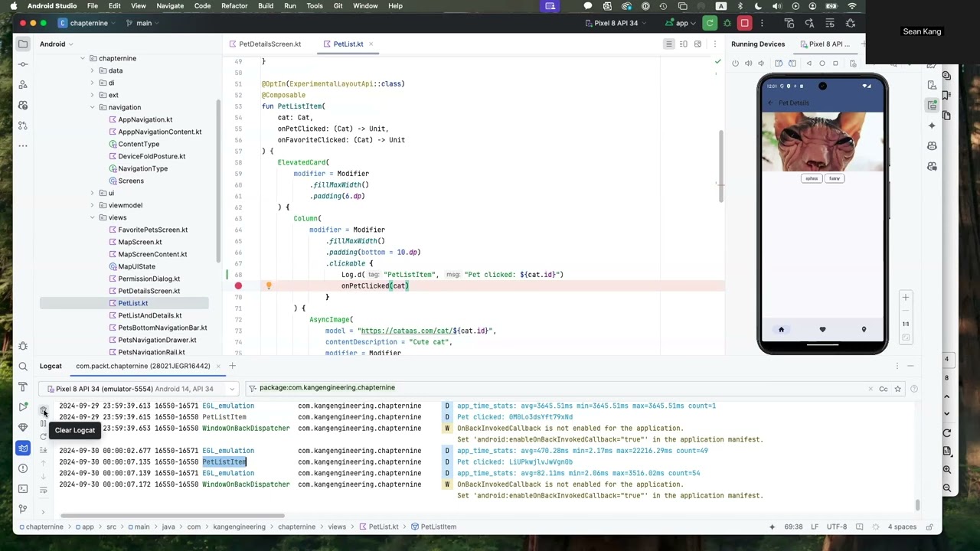The height and width of the screenshot is (551, 980).
Task: Expand the data folder
Action: (x=93, y=70)
